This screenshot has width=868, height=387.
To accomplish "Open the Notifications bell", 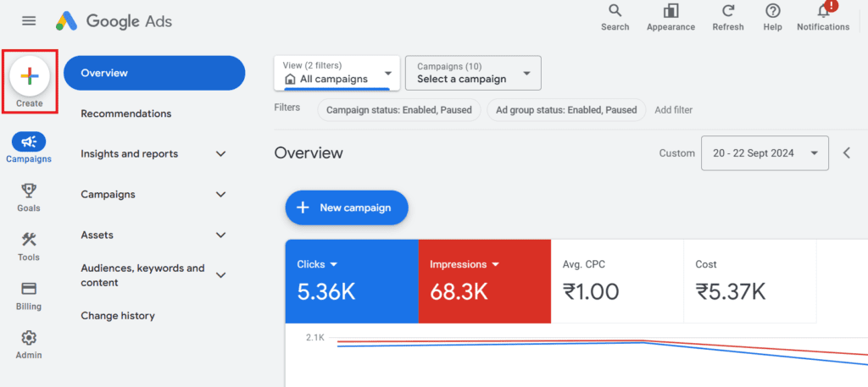I will click(x=823, y=12).
